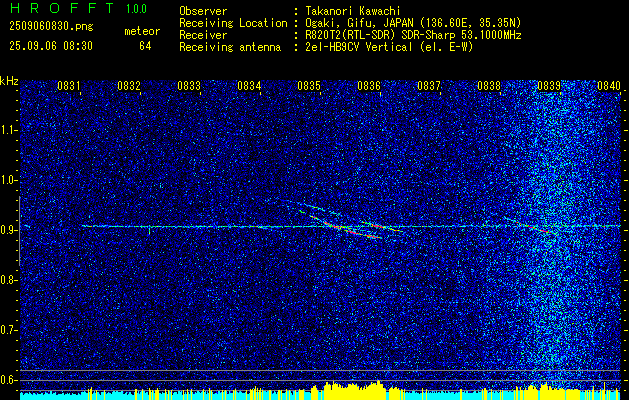Click the 0837 time marker
The width and height of the screenshot is (629, 400).
point(429,86)
